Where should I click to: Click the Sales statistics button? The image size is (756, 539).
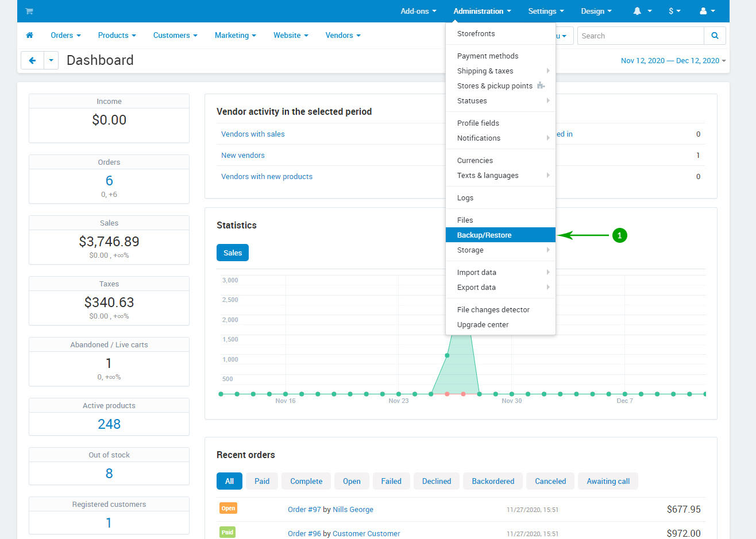pyautogui.click(x=233, y=253)
